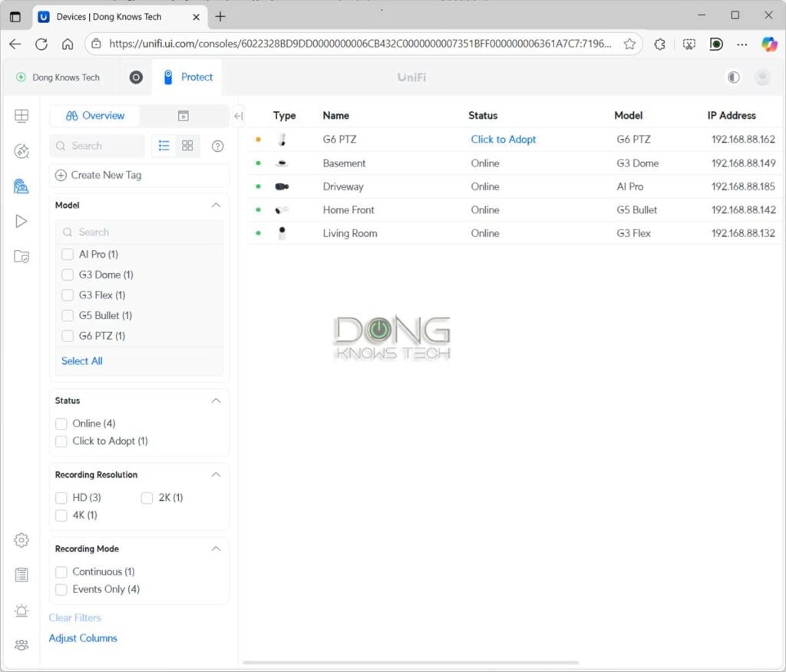The width and height of the screenshot is (786, 672).
Task: Go to browser home page
Action: pos(68,44)
